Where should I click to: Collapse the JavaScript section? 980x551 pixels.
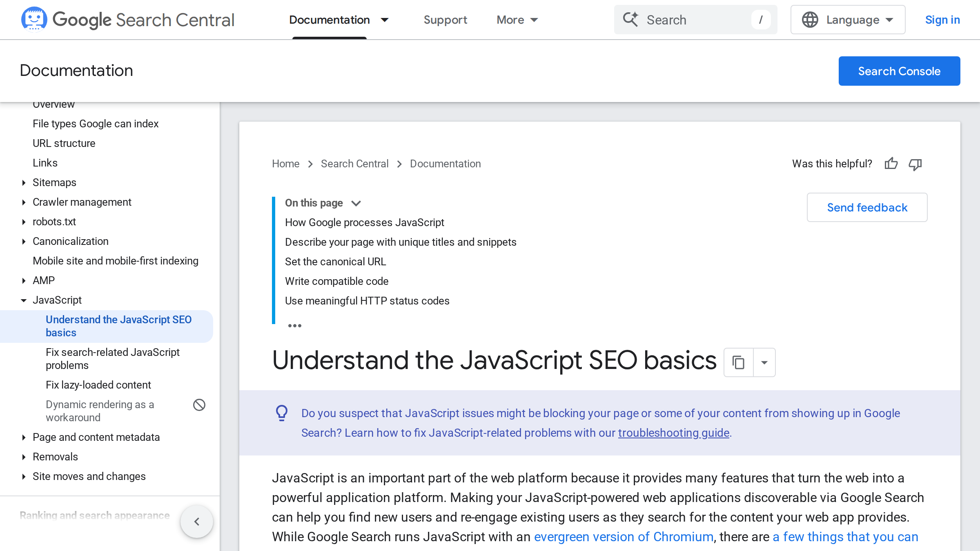(x=24, y=300)
